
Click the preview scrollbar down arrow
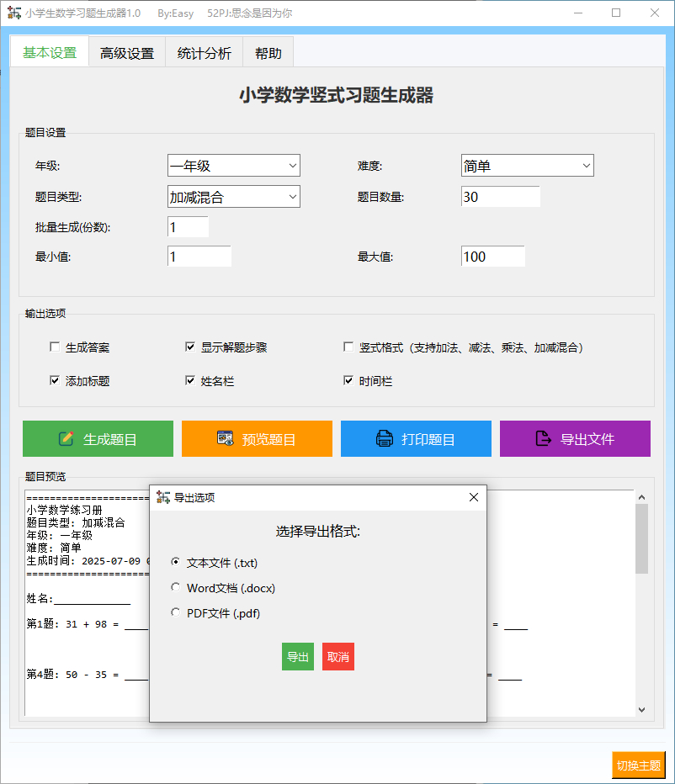point(641,709)
